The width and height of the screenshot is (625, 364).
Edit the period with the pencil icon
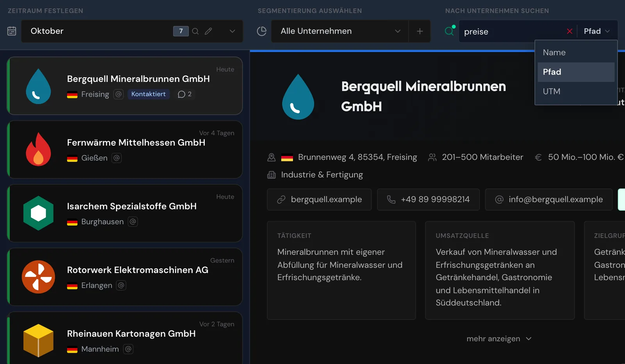[x=209, y=31]
